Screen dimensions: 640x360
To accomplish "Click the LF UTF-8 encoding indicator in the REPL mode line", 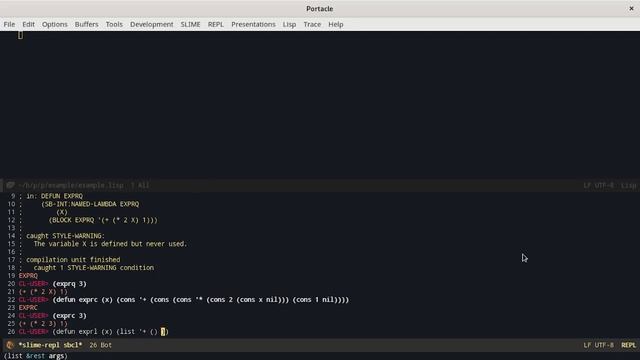I will (x=598, y=345).
